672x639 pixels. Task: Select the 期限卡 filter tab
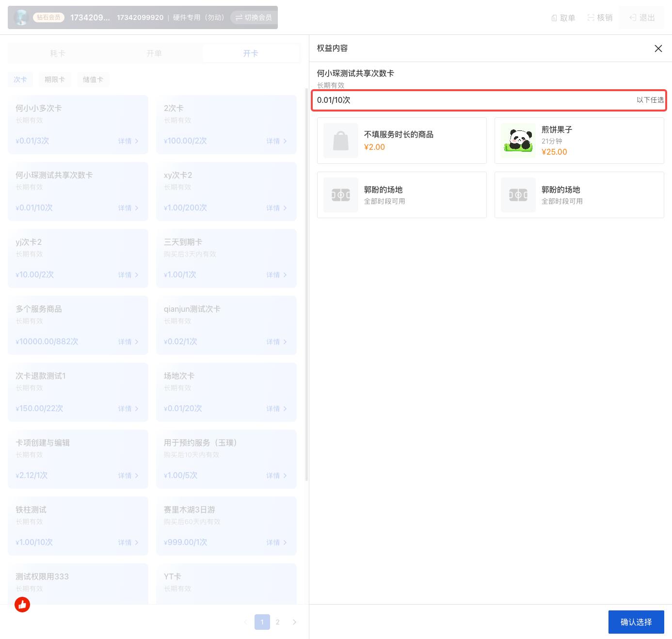click(x=55, y=80)
